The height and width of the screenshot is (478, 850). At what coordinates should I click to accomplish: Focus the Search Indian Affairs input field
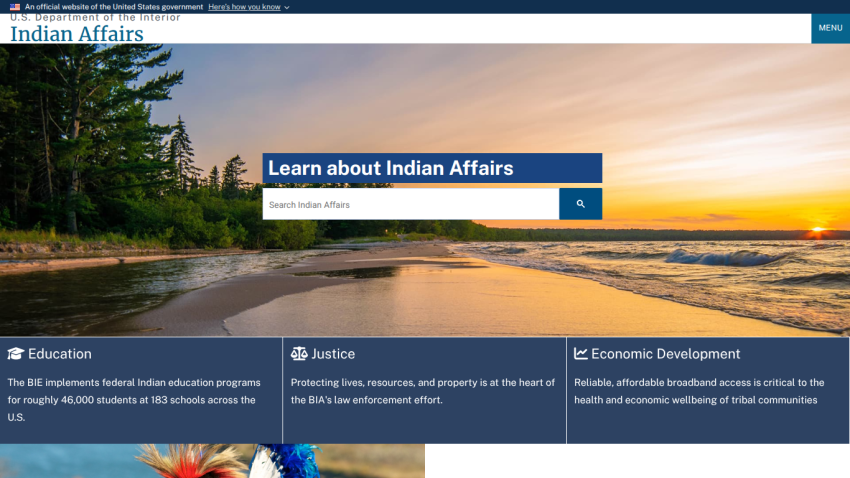tap(411, 204)
